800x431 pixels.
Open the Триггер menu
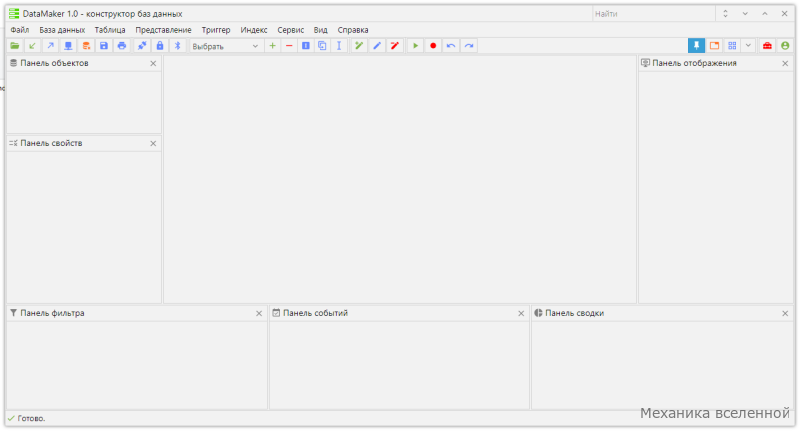[216, 30]
